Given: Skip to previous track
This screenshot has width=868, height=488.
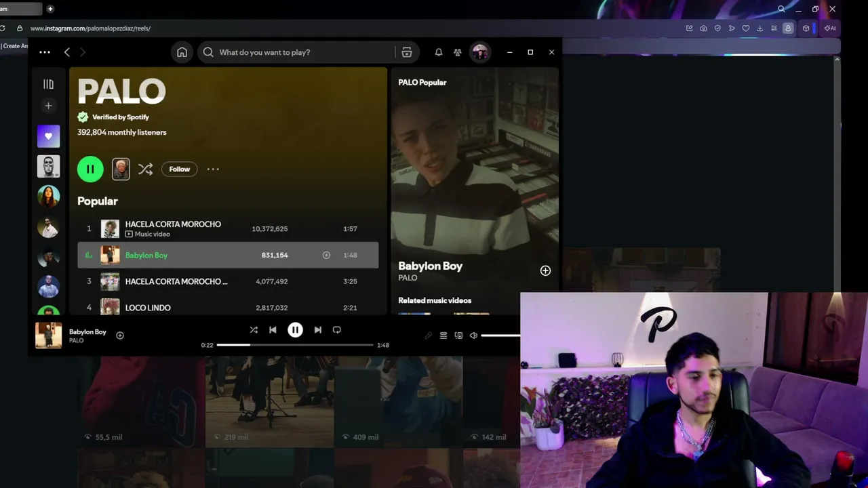Looking at the screenshot, I should pyautogui.click(x=273, y=330).
